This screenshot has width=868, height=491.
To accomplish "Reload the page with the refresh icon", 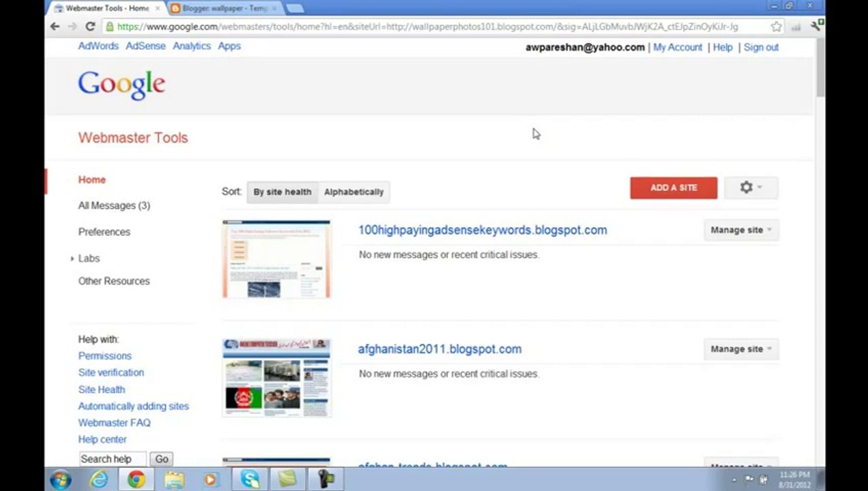I will click(x=90, y=27).
